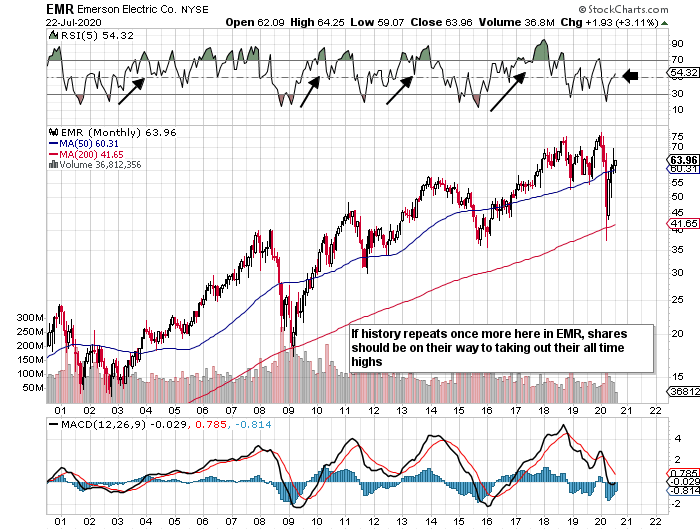Screen dimensions: 700x530
Task: Click the RSI indicator icon beside RSI(5)
Action: click(54, 35)
